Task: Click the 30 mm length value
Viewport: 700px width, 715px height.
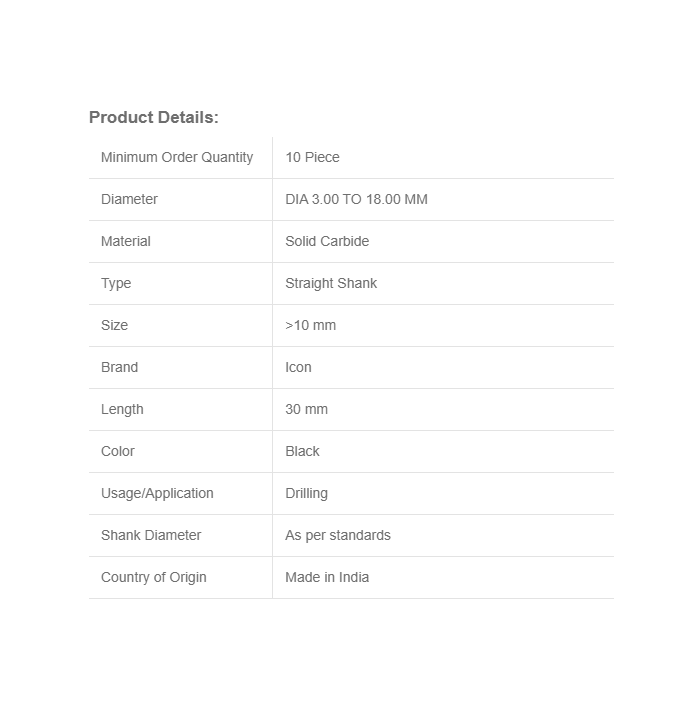Action: pos(306,409)
